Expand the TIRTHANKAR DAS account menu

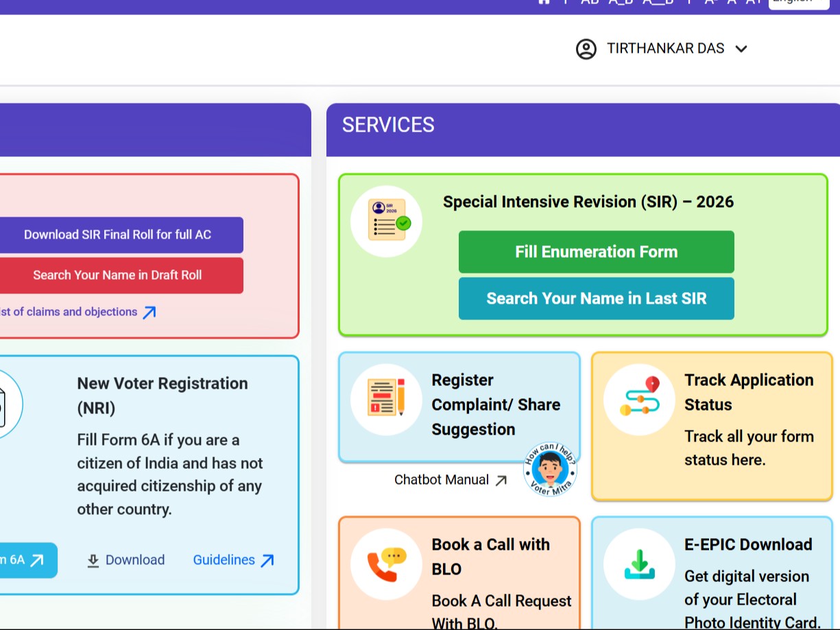click(x=741, y=49)
